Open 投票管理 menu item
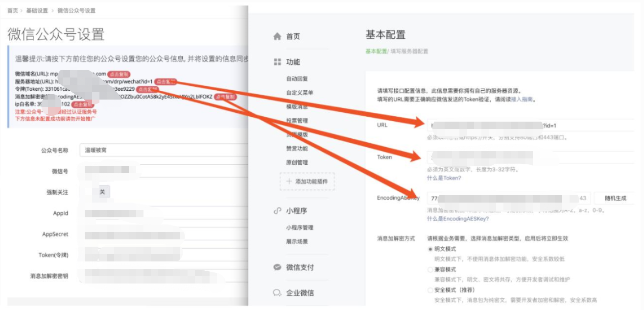The height and width of the screenshot is (310, 644). point(297,120)
